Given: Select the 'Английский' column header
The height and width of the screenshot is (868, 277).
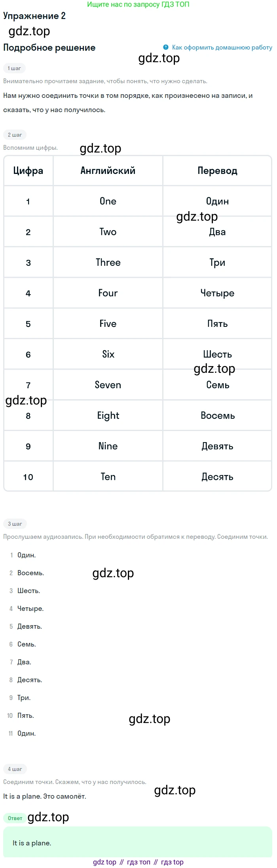Looking at the screenshot, I should (108, 171).
